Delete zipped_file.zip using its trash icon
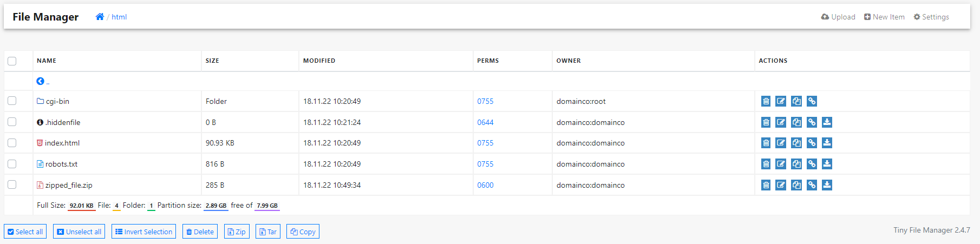Image resolution: width=980 pixels, height=244 pixels. click(x=766, y=185)
